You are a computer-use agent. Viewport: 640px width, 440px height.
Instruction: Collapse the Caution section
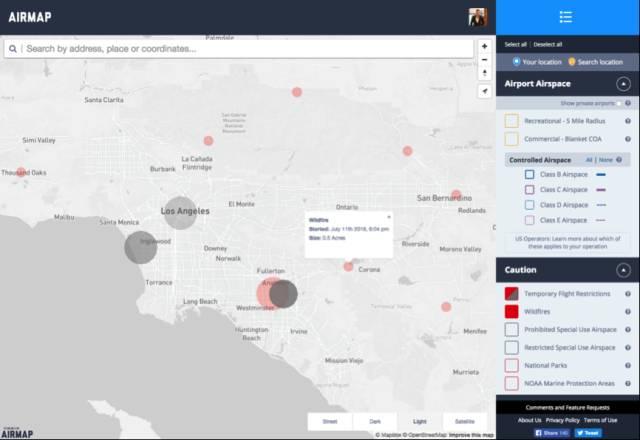pos(623,270)
